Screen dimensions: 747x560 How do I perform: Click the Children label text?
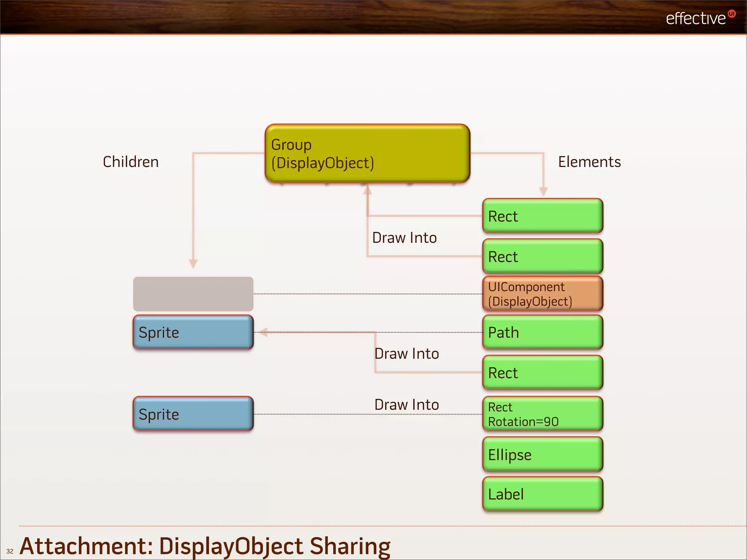click(131, 162)
